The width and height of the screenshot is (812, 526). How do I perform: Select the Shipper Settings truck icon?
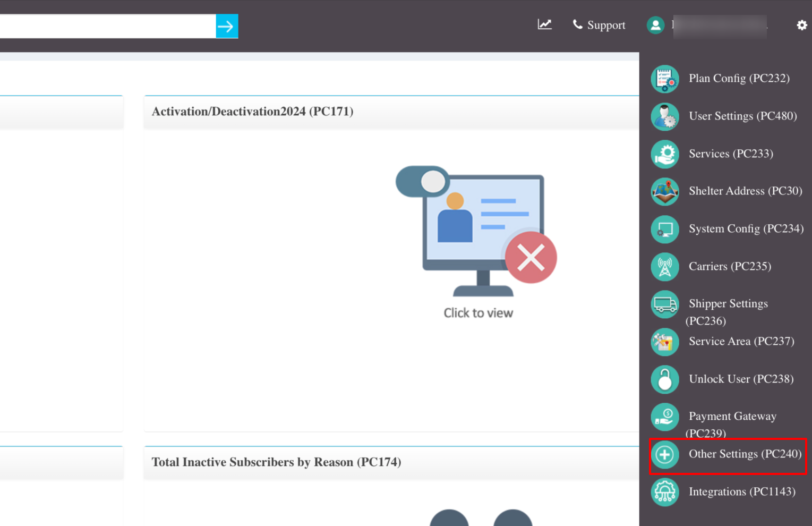pyautogui.click(x=665, y=304)
